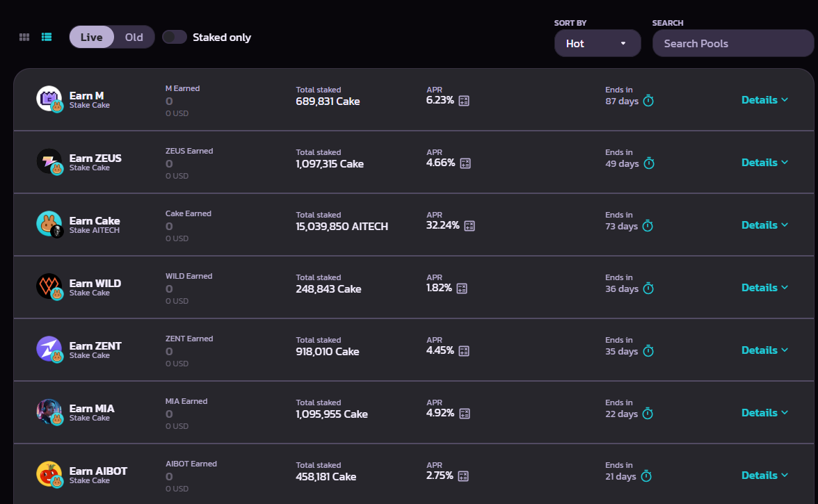Open APR calculator for Earn M pool
Image resolution: width=818 pixels, height=504 pixels.
464,101
